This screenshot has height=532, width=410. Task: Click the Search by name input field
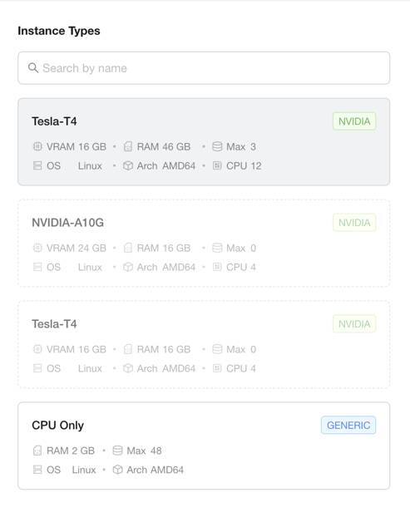(x=204, y=68)
